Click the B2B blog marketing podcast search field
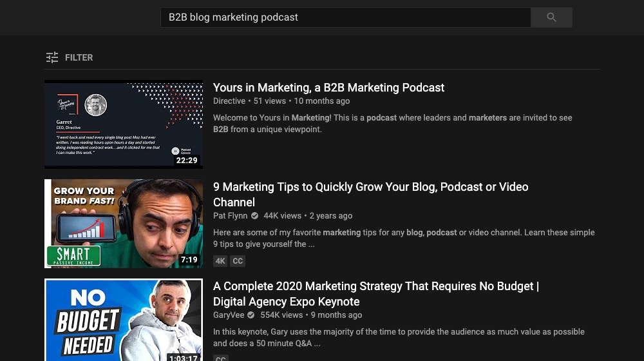This screenshot has width=644, height=361. click(x=345, y=17)
